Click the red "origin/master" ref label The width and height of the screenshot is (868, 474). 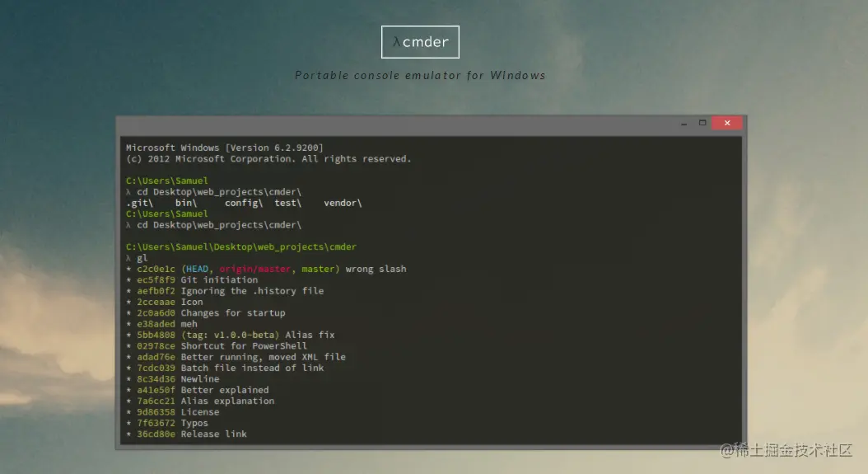(254, 269)
